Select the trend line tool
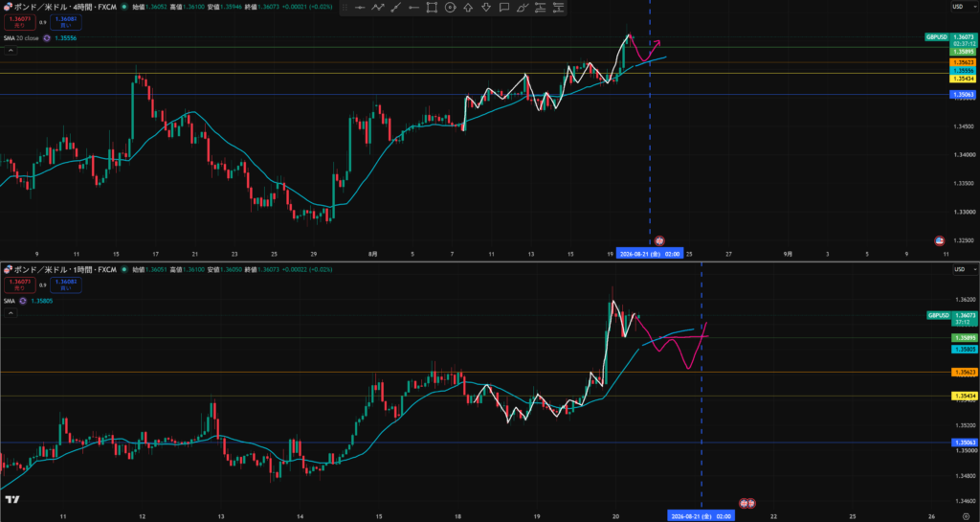The width and height of the screenshot is (980, 522). [395, 8]
